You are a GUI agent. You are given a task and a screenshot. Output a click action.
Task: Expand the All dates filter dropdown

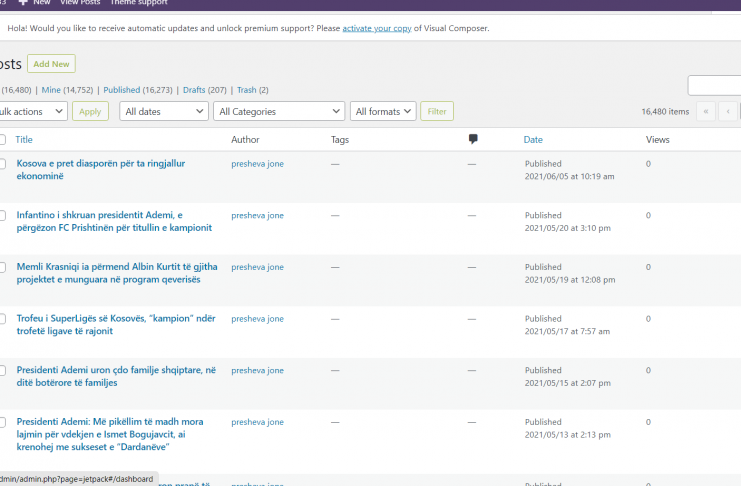[x=163, y=112]
